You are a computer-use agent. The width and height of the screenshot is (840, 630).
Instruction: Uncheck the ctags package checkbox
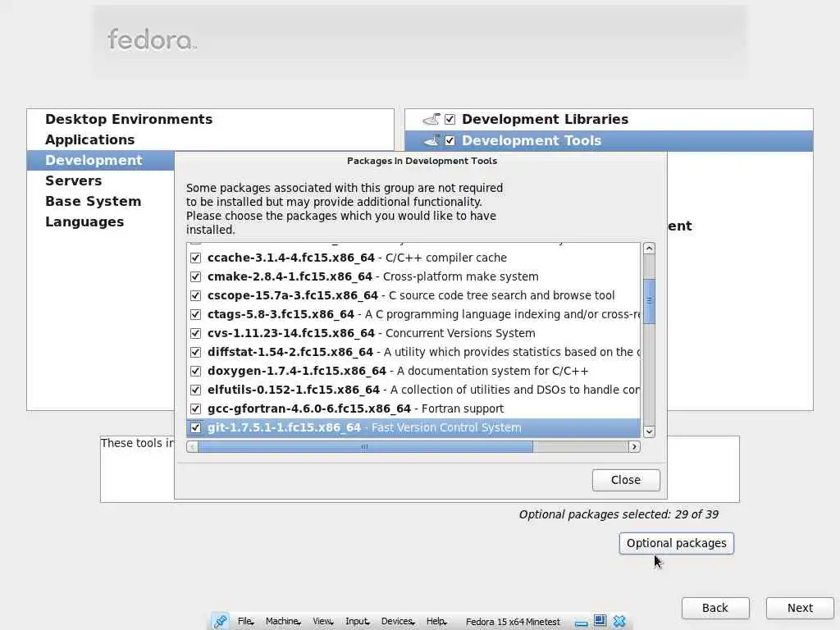point(195,314)
